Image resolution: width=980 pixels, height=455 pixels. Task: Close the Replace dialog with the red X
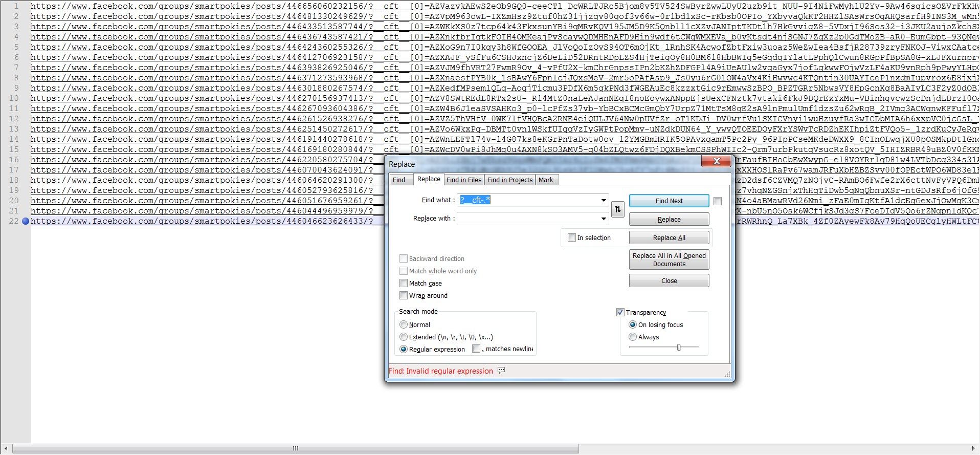click(716, 161)
